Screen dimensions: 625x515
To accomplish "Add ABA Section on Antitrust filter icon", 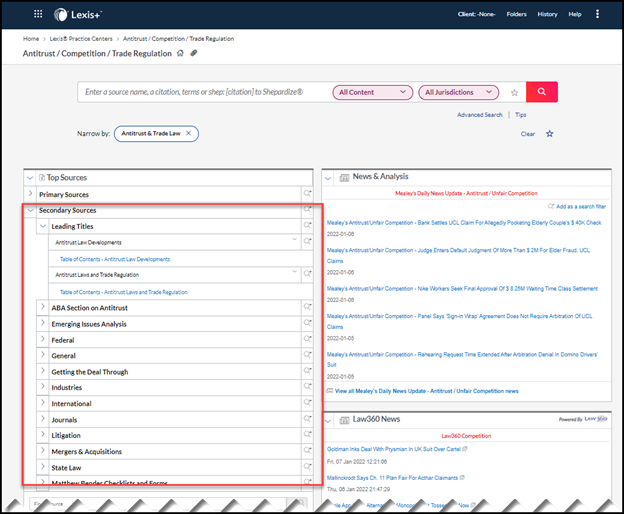I will pos(307,307).
